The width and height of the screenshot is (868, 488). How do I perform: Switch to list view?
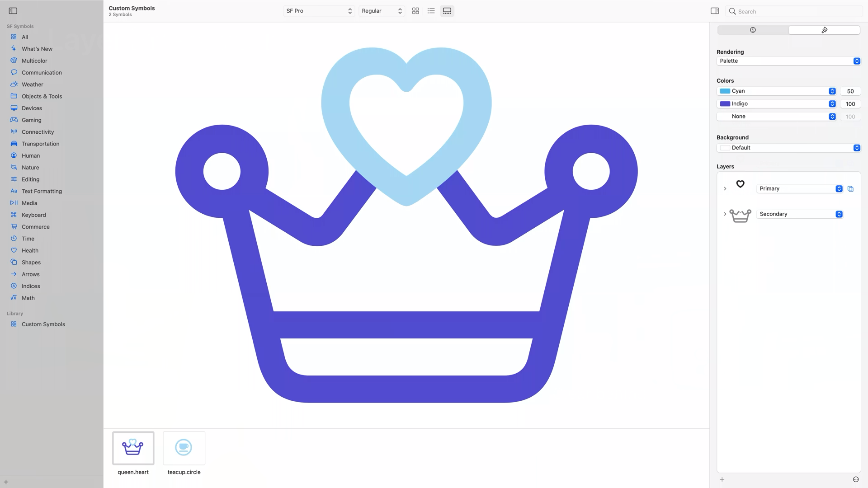pos(431,11)
